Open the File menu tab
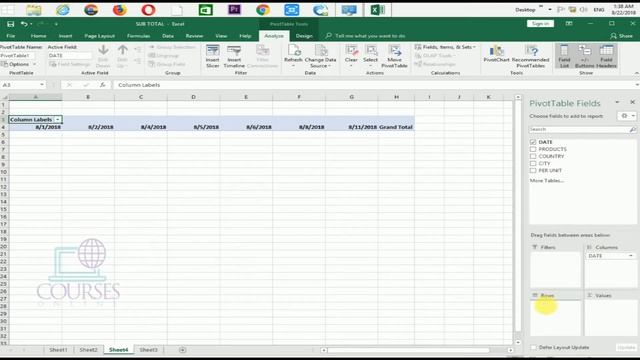640x360 pixels. (11, 36)
